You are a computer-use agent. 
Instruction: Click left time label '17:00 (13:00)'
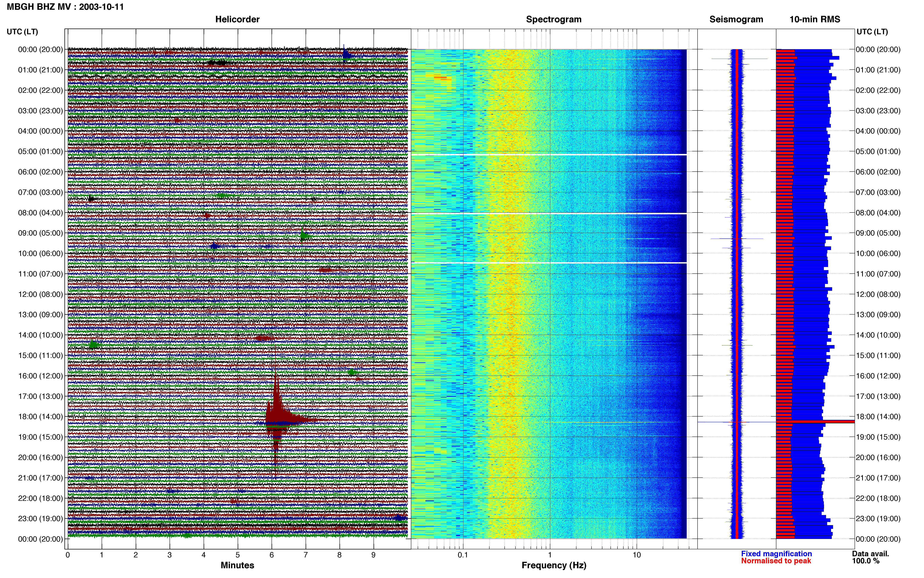click(41, 396)
